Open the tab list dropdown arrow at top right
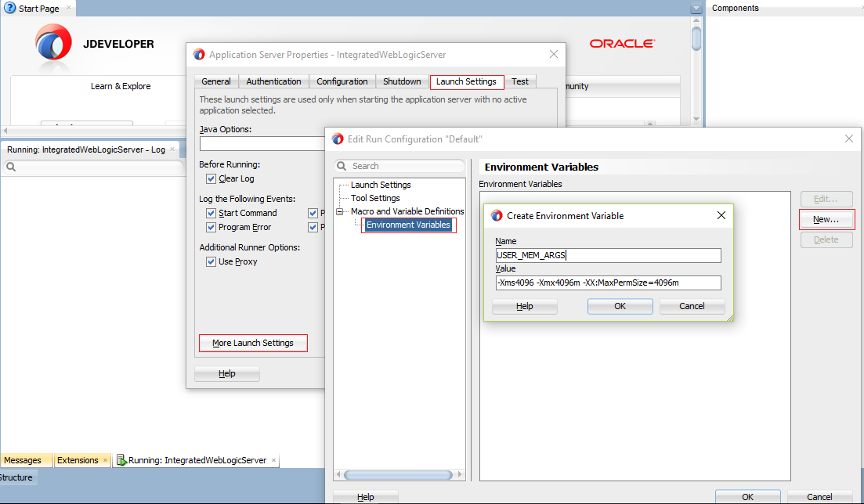Viewport: 864px width, 504px height. tap(696, 9)
